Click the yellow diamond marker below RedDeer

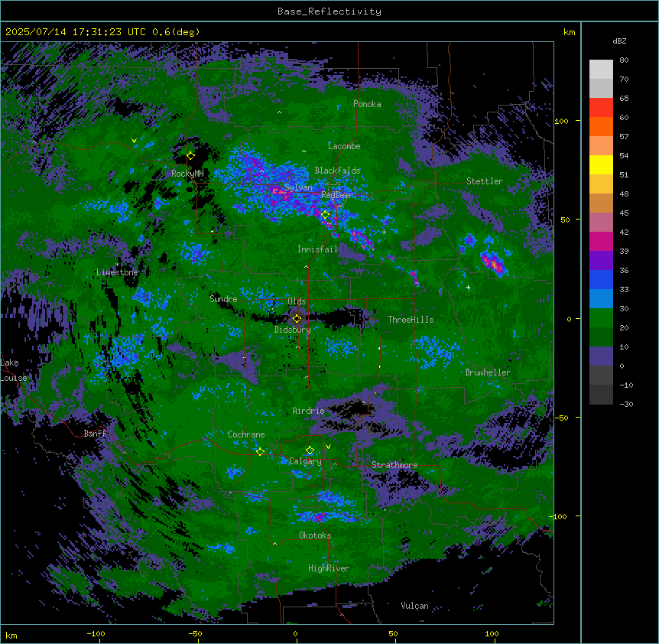[326, 215]
